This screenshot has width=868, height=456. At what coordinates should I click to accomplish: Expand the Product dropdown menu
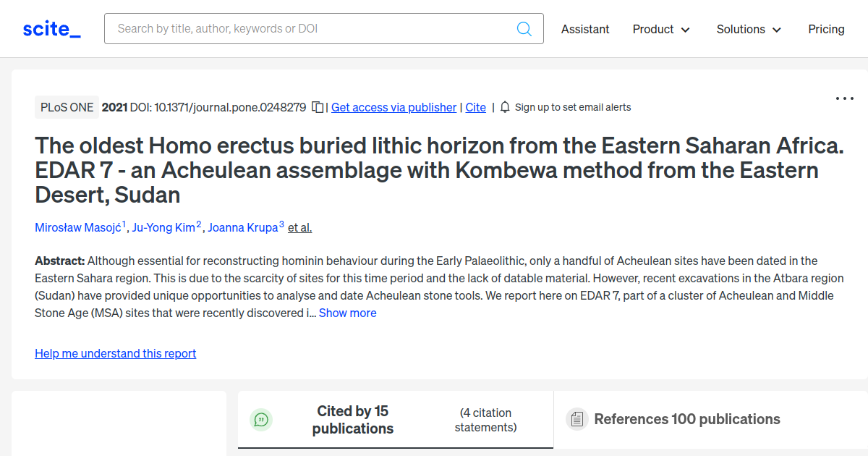(661, 29)
